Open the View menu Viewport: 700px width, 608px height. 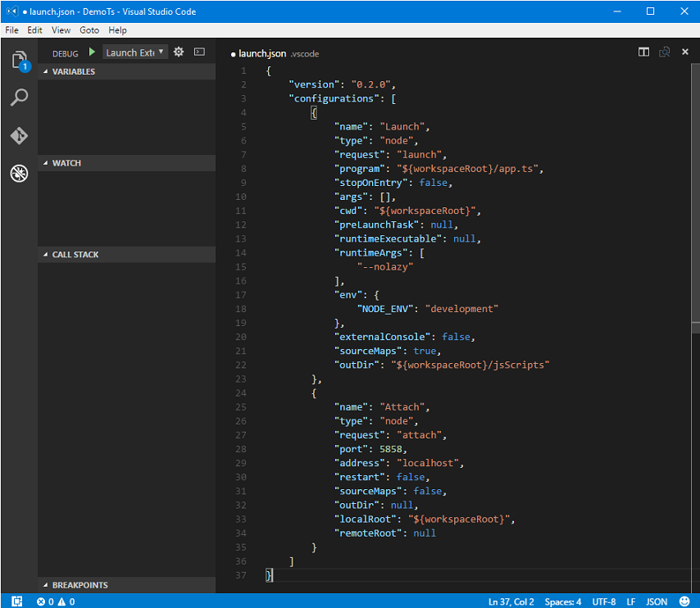pyautogui.click(x=61, y=30)
